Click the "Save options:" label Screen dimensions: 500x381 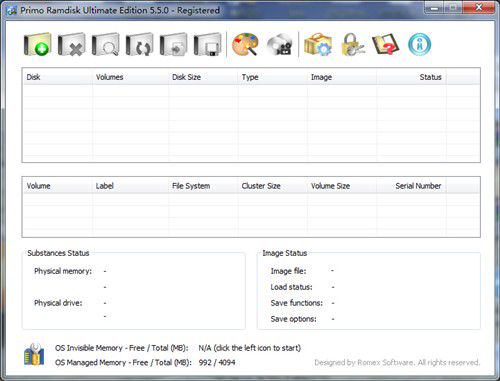click(293, 319)
